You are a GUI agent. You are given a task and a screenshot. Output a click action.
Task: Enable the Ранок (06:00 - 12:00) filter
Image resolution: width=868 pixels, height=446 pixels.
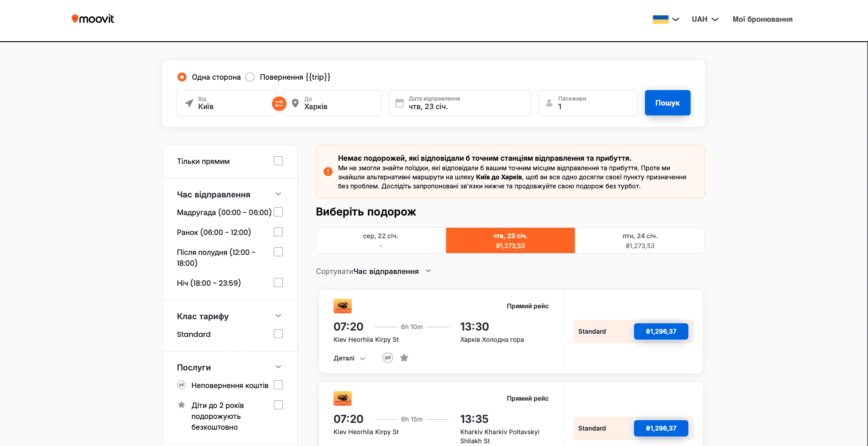coord(278,232)
